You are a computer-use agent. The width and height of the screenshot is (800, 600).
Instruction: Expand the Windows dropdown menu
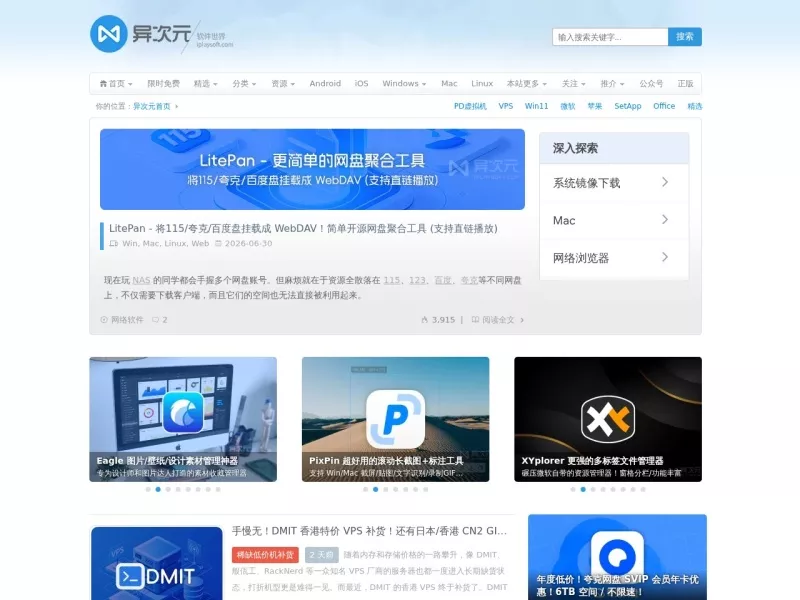404,84
